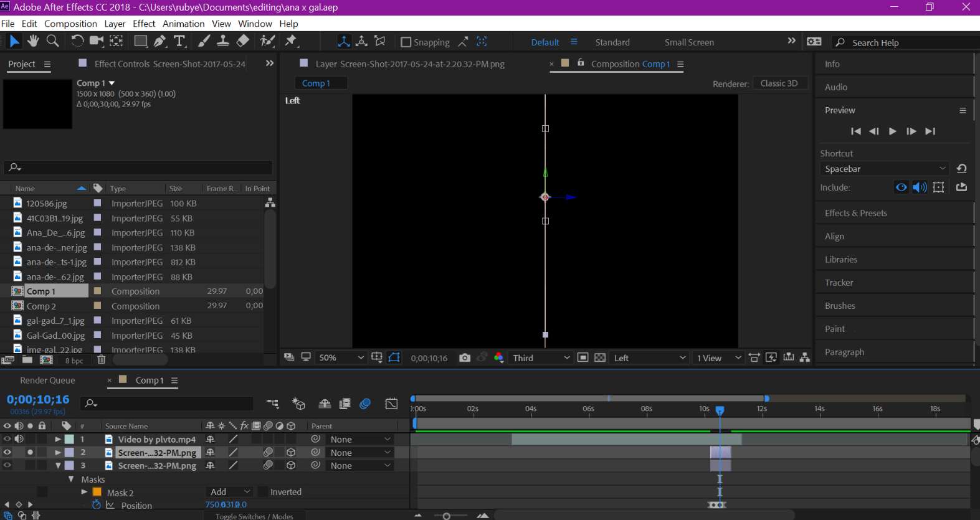Click the Local Axis Mode icon

click(343, 41)
